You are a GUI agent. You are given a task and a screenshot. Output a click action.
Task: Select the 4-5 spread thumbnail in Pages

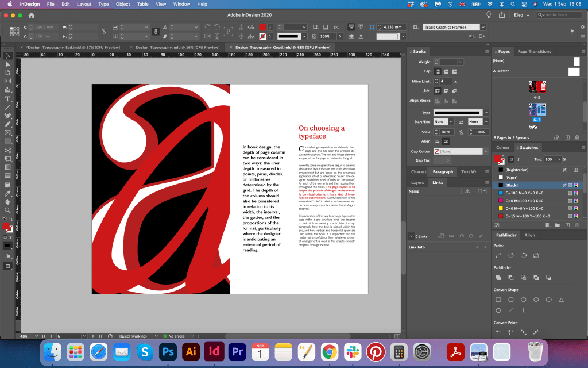click(x=537, y=86)
